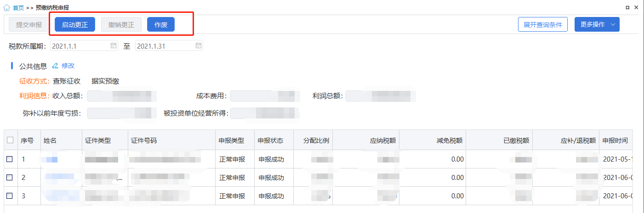Open the home icon in breadcrumb
Viewport: 644px width, 213px height.
(x=6, y=8)
